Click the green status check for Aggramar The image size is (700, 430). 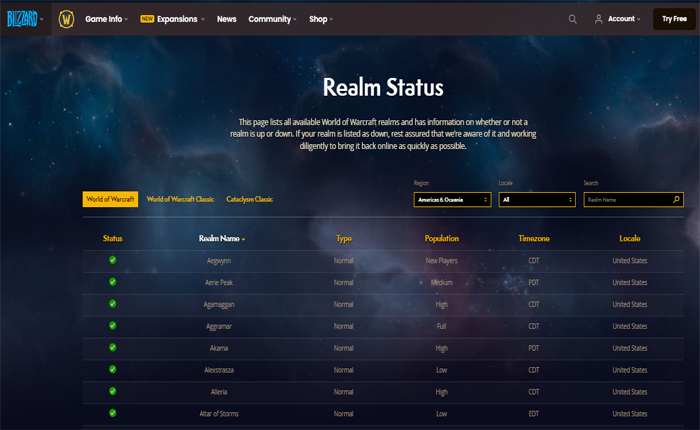pyautogui.click(x=112, y=326)
